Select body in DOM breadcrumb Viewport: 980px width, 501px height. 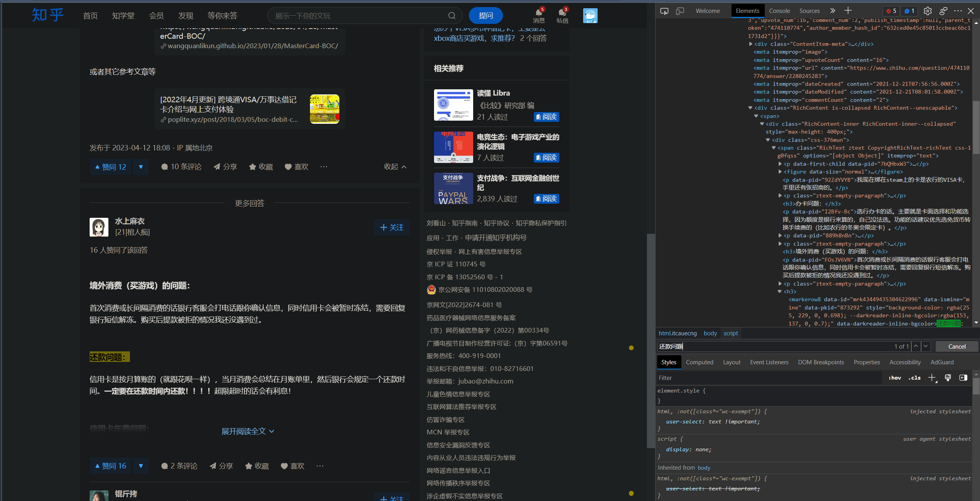pyautogui.click(x=710, y=333)
